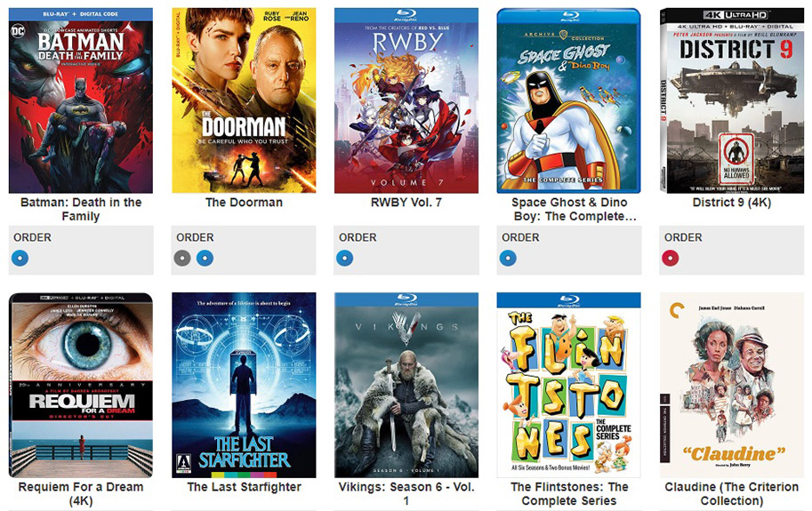
Task: Open Space Ghost & Dino Boy title link
Action: click(569, 209)
